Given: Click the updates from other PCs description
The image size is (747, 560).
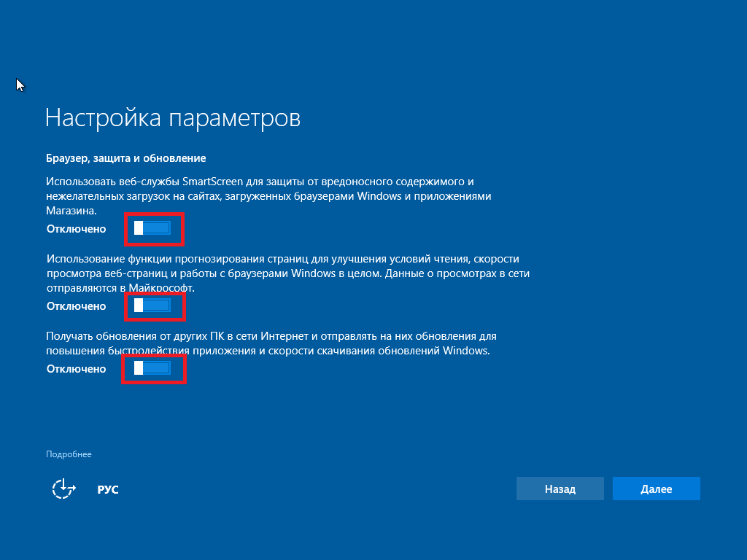Looking at the screenshot, I should click(271, 343).
